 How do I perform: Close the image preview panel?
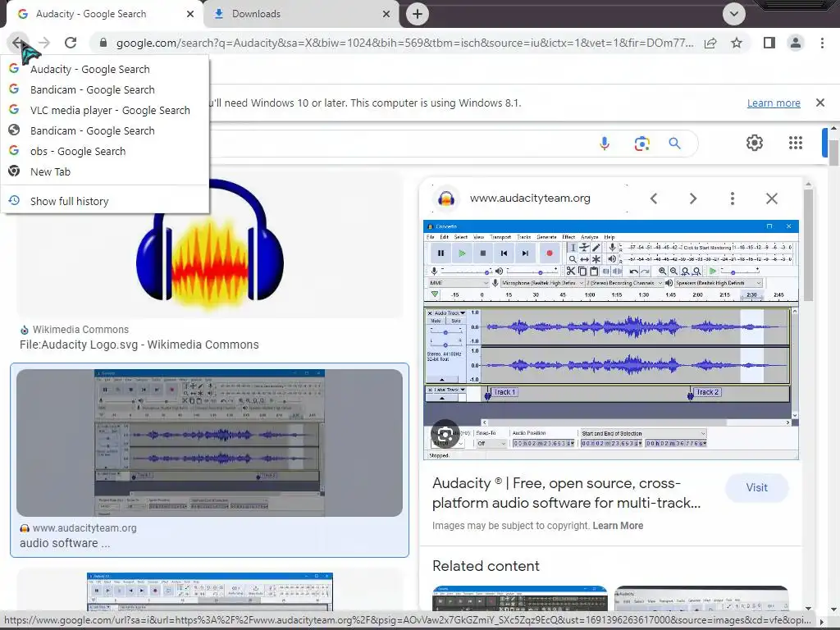click(771, 199)
